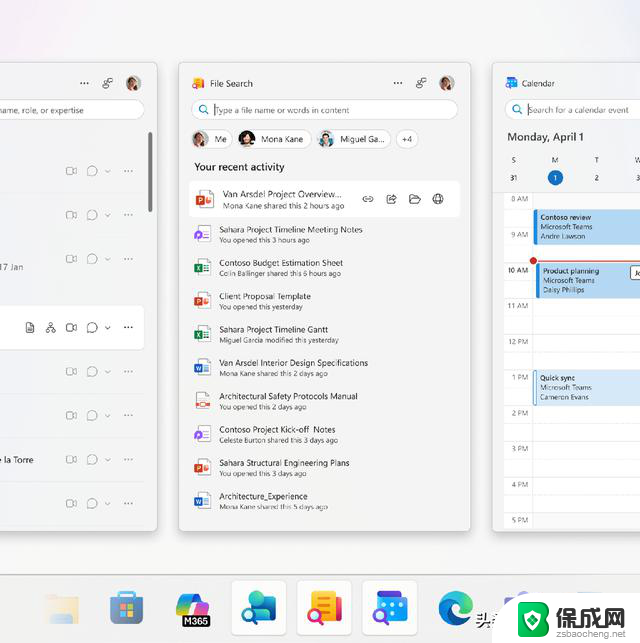Open M365 Copilot app in taskbar

point(193,610)
